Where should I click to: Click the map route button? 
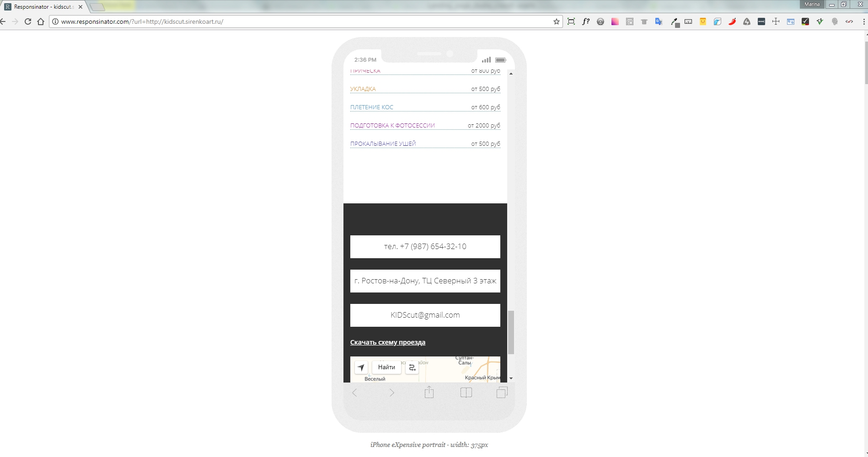(412, 367)
